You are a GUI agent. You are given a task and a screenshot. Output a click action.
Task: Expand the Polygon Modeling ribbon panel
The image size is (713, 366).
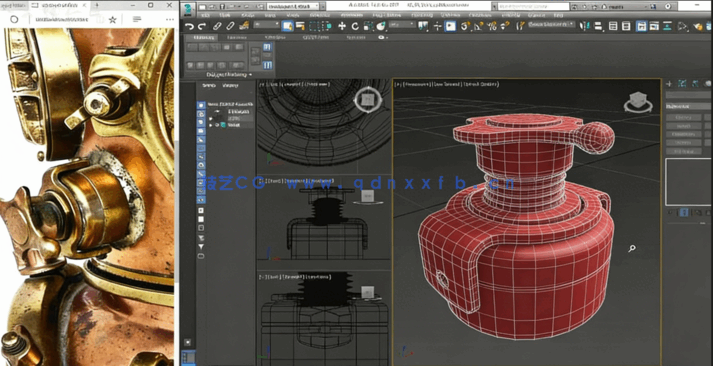click(229, 74)
